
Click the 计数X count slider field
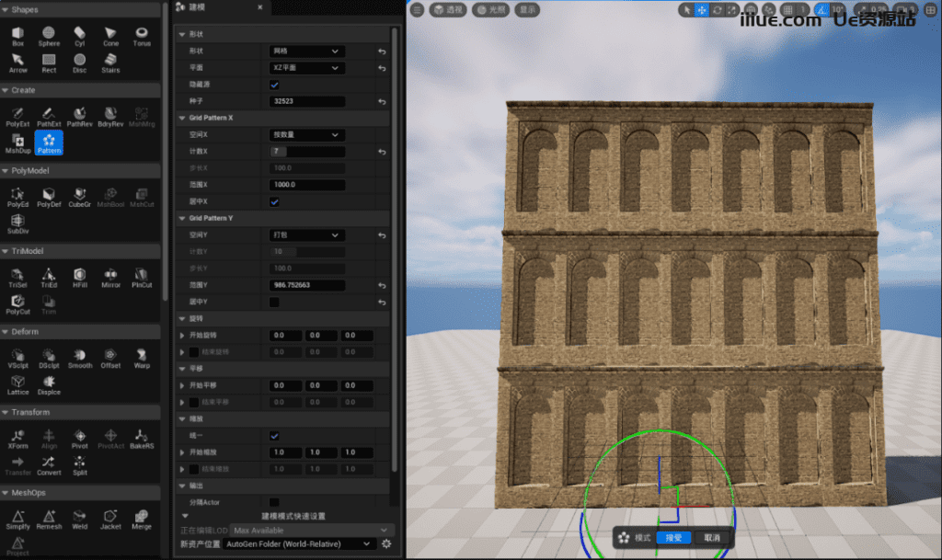coord(307,151)
